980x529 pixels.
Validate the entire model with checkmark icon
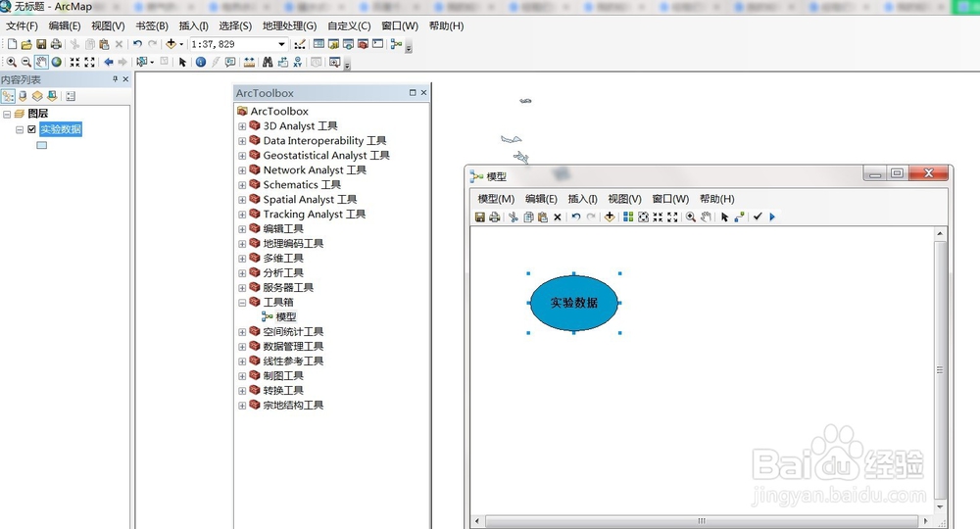(x=758, y=216)
